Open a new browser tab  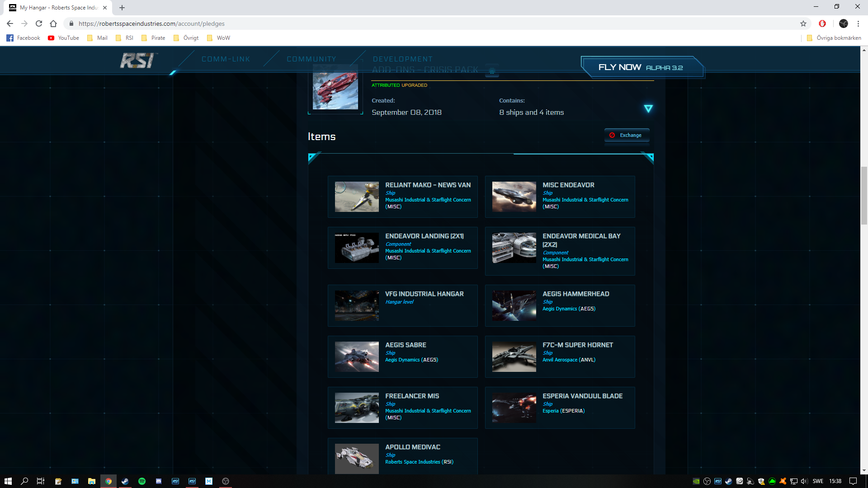coord(122,8)
